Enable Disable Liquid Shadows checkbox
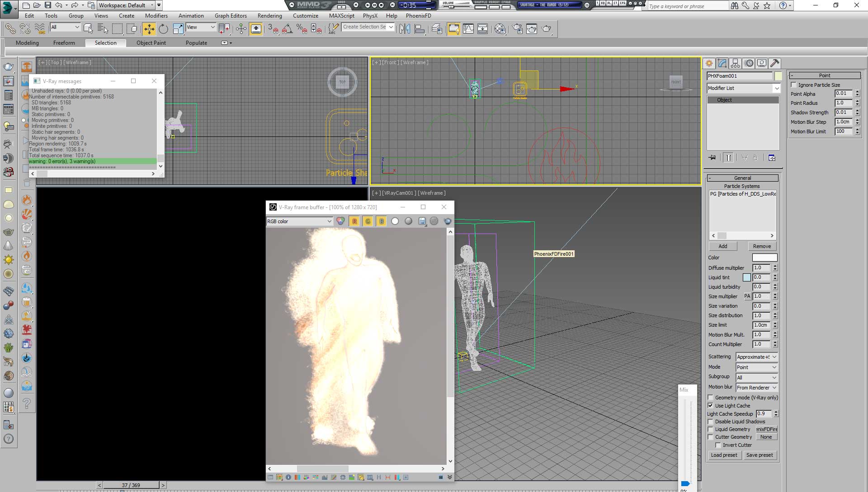The width and height of the screenshot is (868, 492). 710,422
